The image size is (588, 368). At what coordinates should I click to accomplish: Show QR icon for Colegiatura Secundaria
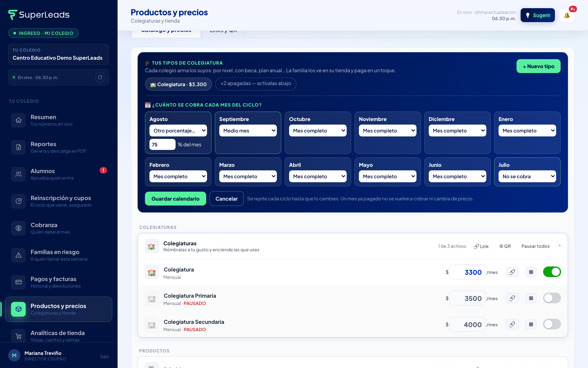click(x=531, y=324)
